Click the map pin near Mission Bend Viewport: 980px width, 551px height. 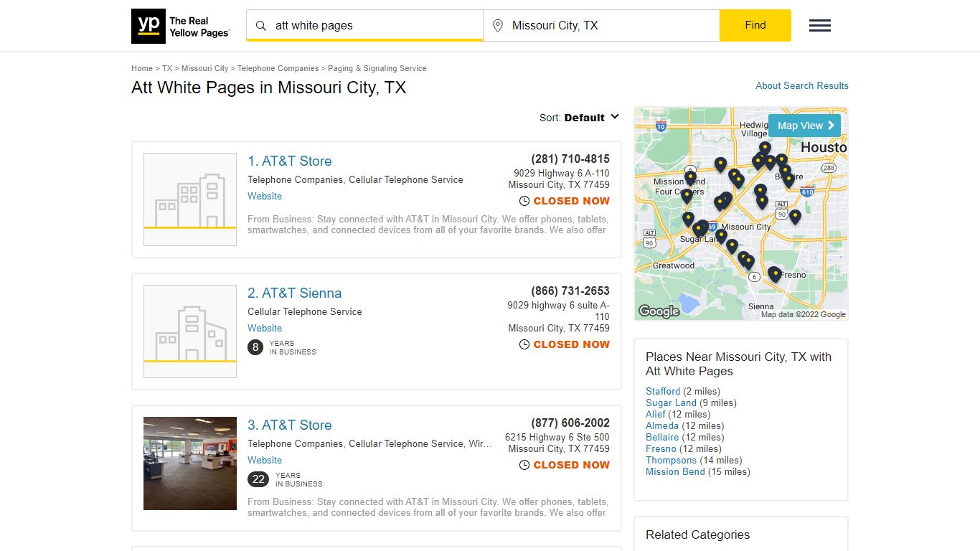690,177
